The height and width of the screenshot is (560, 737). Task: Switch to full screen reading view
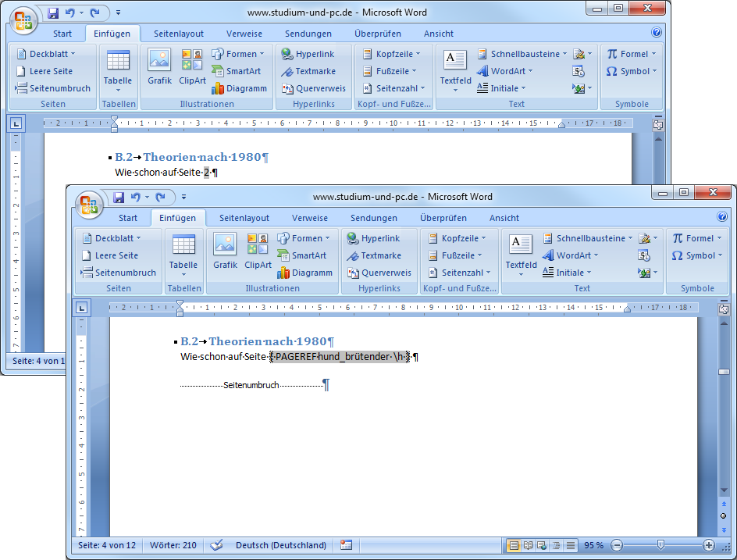point(528,545)
